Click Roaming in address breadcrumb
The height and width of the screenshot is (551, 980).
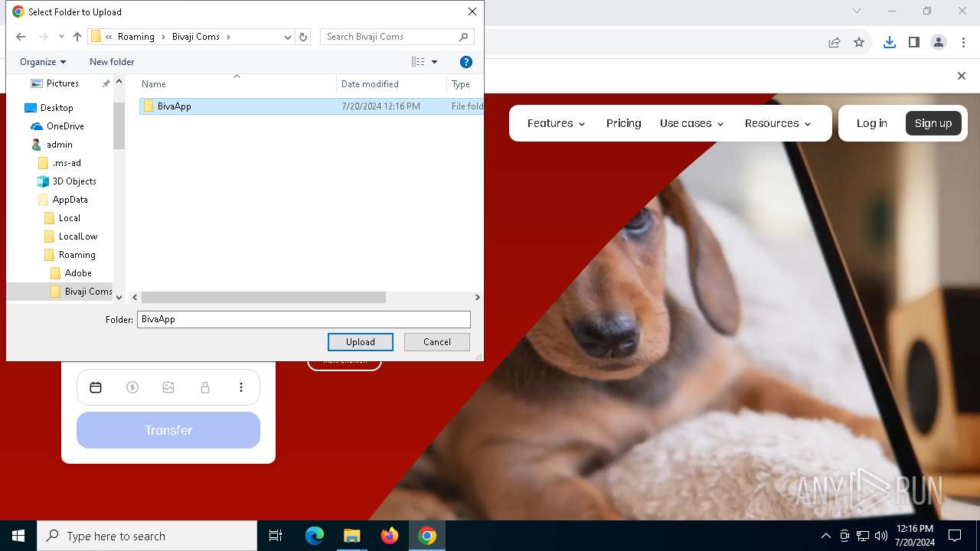click(x=136, y=37)
